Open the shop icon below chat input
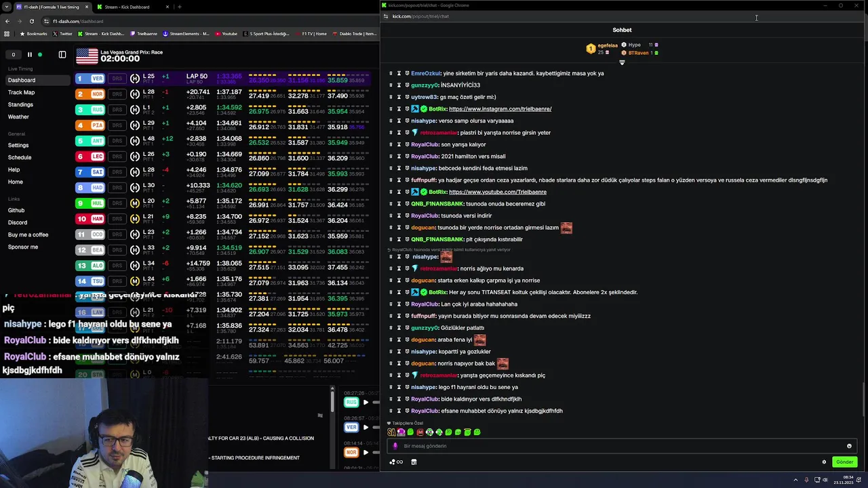Viewport: 868px width, 488px height. coord(414,462)
